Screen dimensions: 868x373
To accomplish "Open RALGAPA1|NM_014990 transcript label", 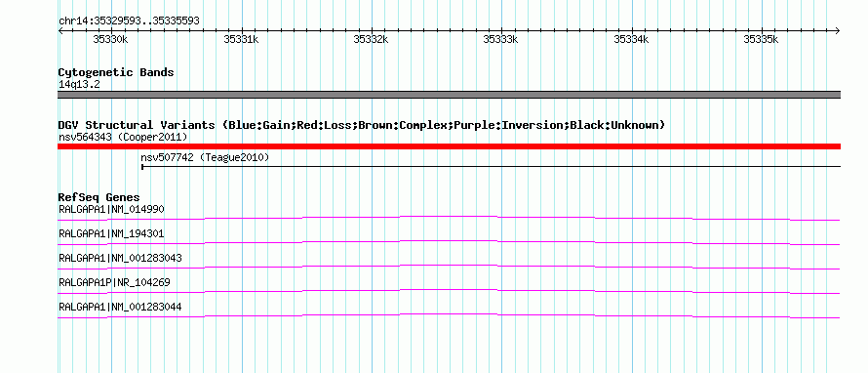I will pos(111,210).
